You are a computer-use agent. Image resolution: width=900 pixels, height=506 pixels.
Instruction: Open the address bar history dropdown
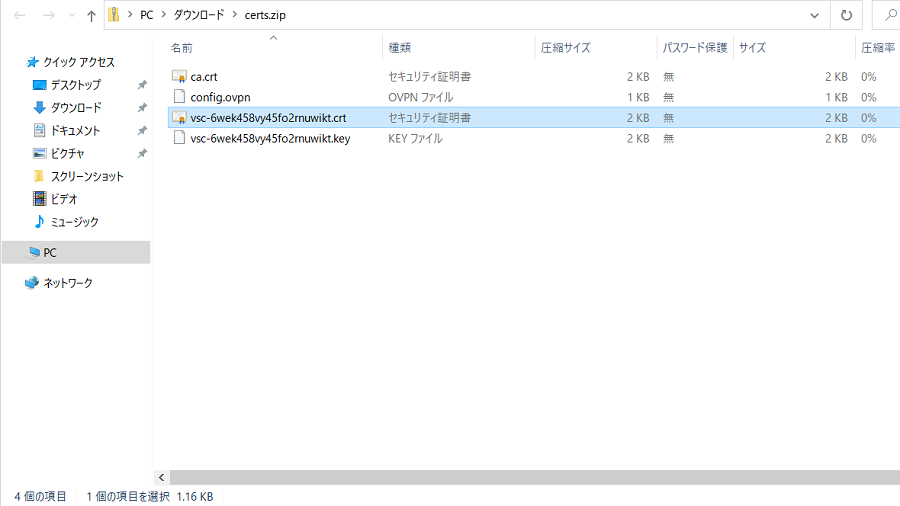(x=814, y=15)
